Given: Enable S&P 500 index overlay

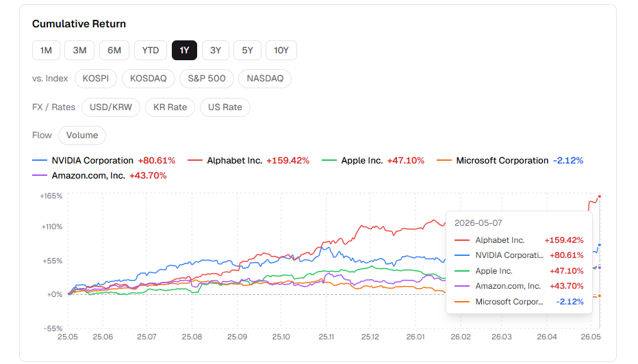Looking at the screenshot, I should point(207,79).
